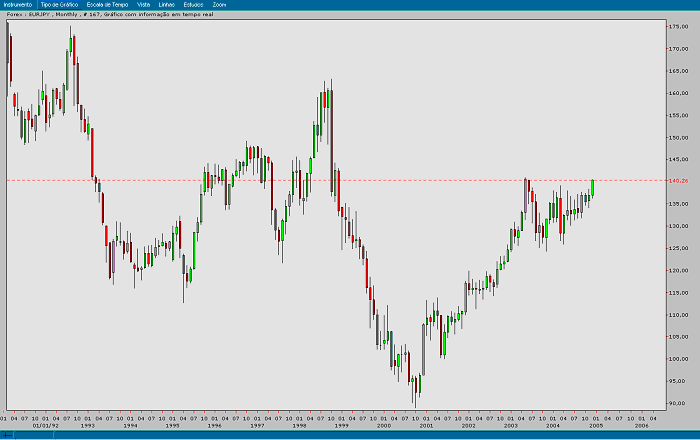This screenshot has width=700, height=440.
Task: Select the crosshair icon in the bottom bar
Action: tap(6, 435)
